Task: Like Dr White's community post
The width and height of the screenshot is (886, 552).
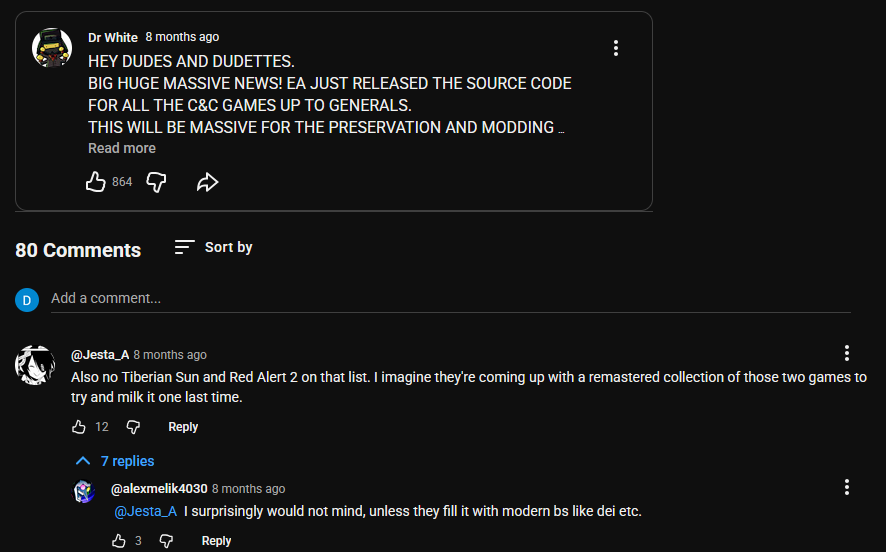Action: pos(96,182)
